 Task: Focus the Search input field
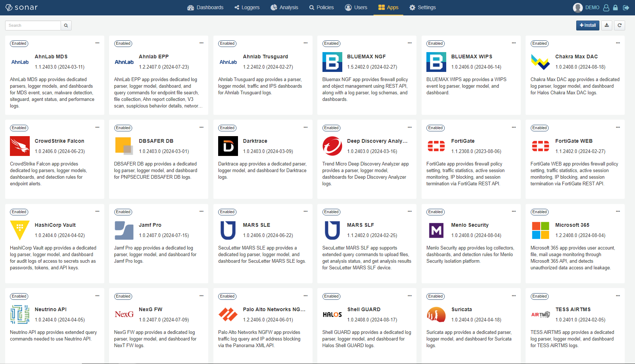(x=33, y=25)
